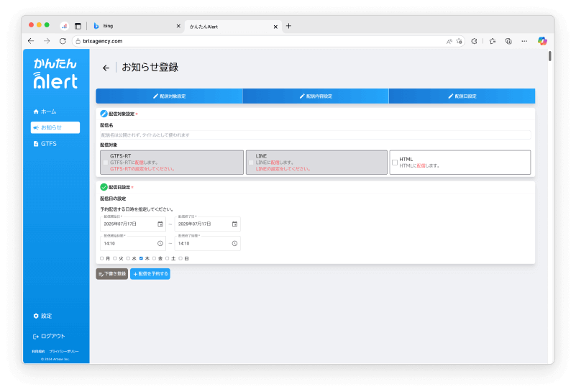Open the collections icon in toolbar
This screenshot has width=576, height=392.
click(x=508, y=41)
